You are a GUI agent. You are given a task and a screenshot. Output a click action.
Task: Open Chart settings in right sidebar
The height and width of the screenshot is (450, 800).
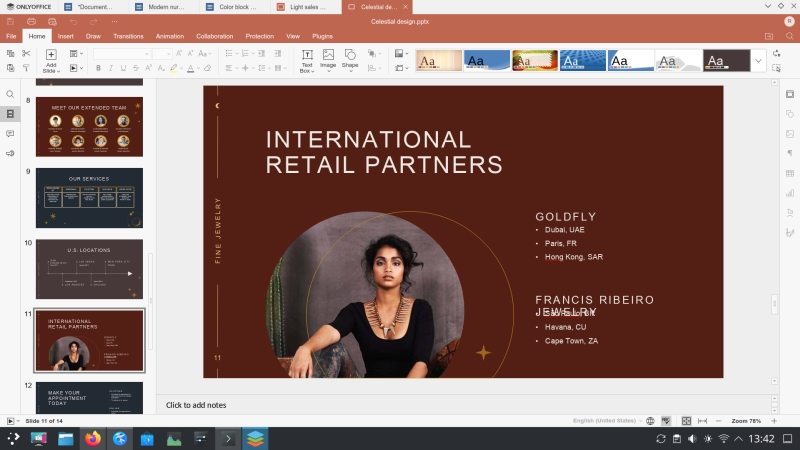pos(790,193)
